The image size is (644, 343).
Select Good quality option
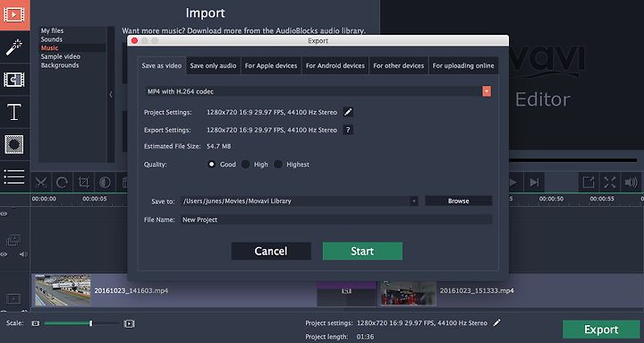point(211,165)
